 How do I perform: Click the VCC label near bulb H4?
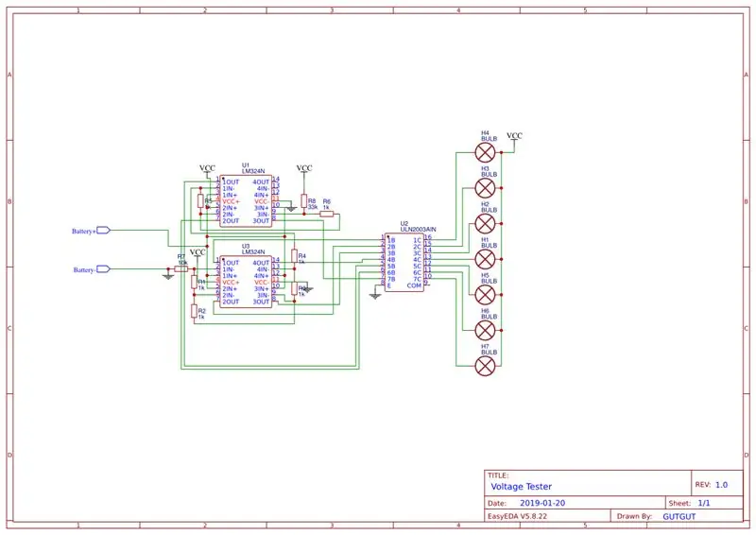click(514, 135)
